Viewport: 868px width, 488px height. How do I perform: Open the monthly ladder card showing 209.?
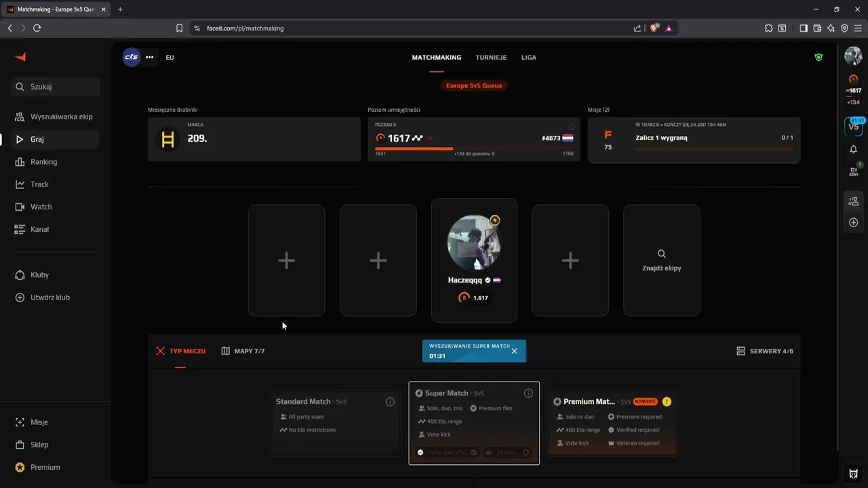[254, 139]
